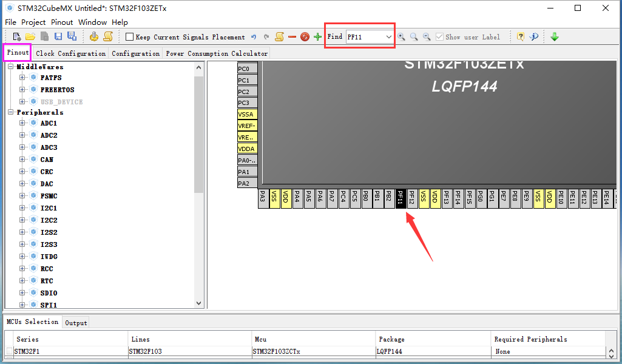Image resolution: width=622 pixels, height=364 pixels.
Task: Undo with the blue undo arrow
Action: click(254, 37)
